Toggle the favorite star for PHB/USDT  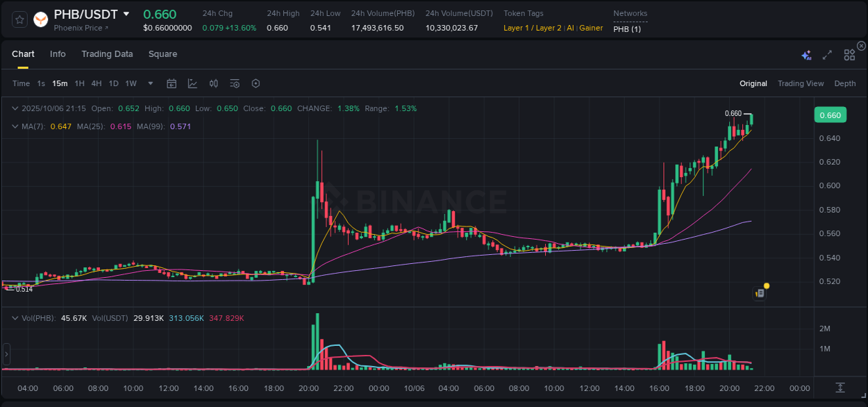[19, 19]
